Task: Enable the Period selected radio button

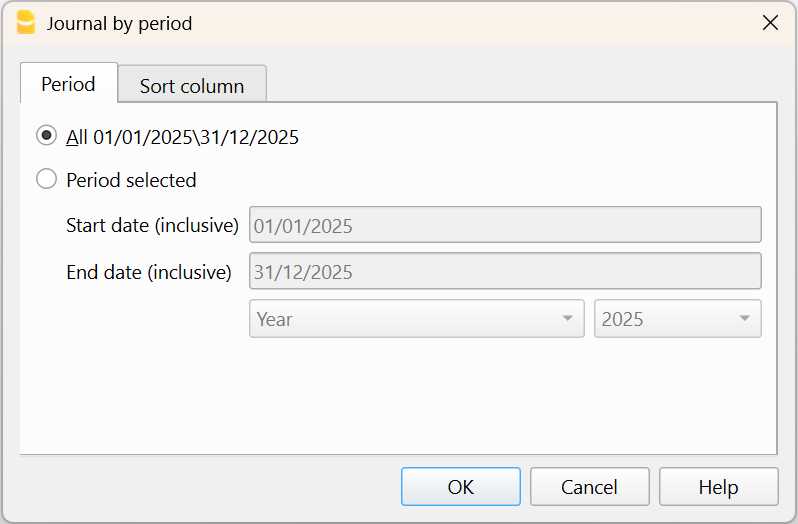Action: coord(46,180)
